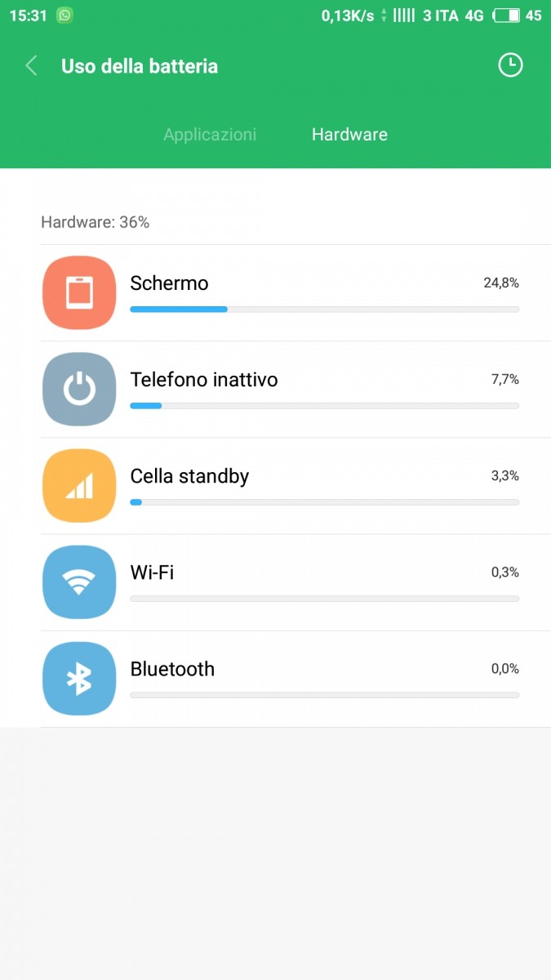Tap the Hardware: 36% summary label
The width and height of the screenshot is (551, 980).
pos(95,222)
